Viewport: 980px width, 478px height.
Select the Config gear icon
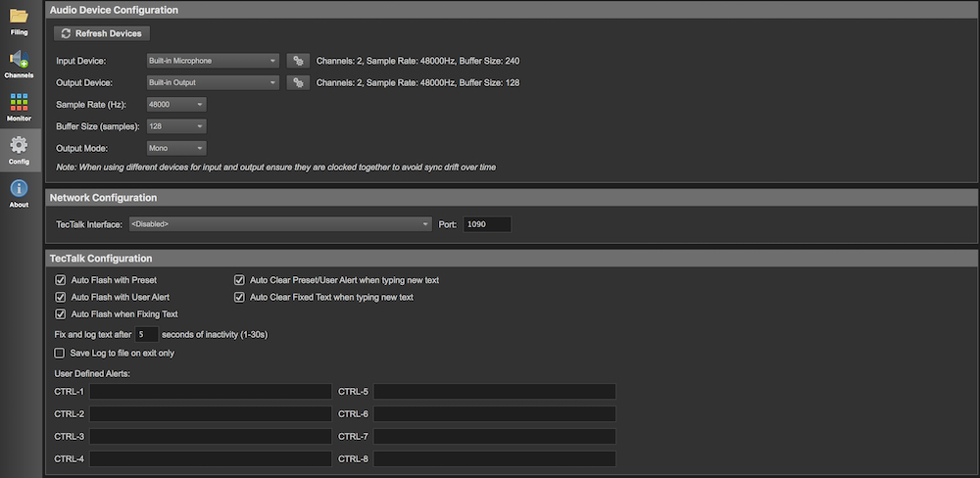click(19, 149)
